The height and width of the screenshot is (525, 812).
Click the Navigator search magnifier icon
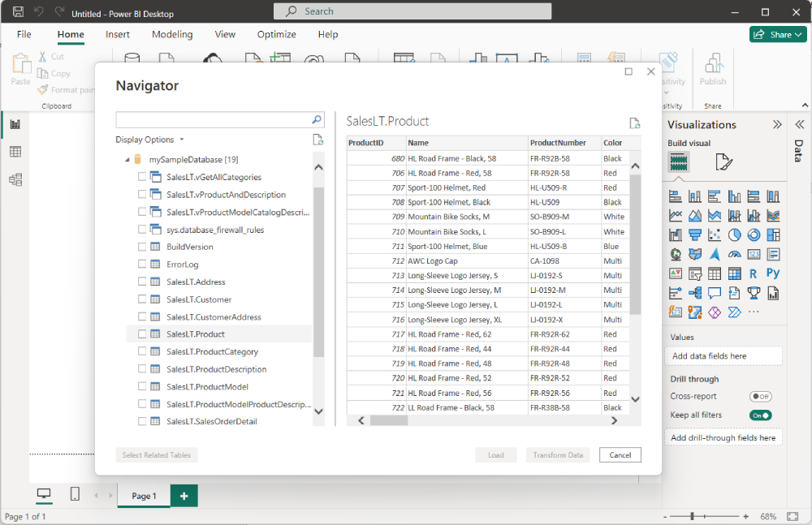(317, 119)
